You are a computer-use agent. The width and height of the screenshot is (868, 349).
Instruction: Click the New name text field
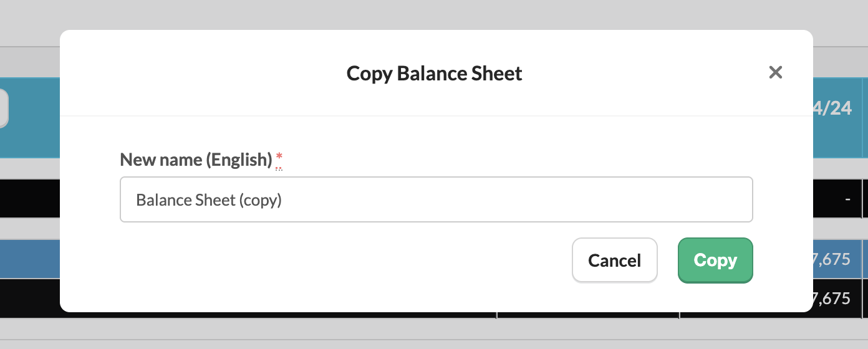(436, 200)
